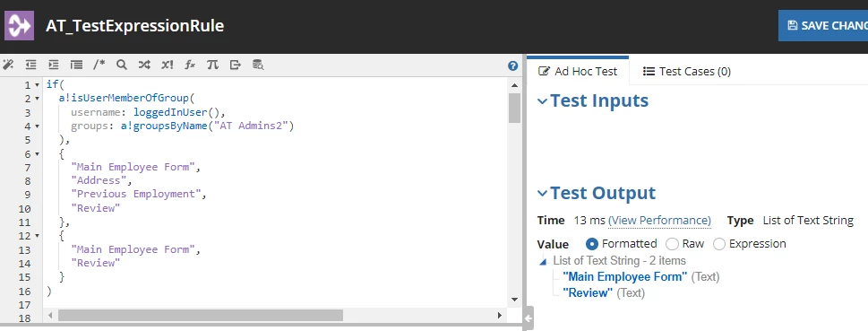
Task: Click a!isUserMemberOfGroup in code line 2
Action: (x=124, y=99)
